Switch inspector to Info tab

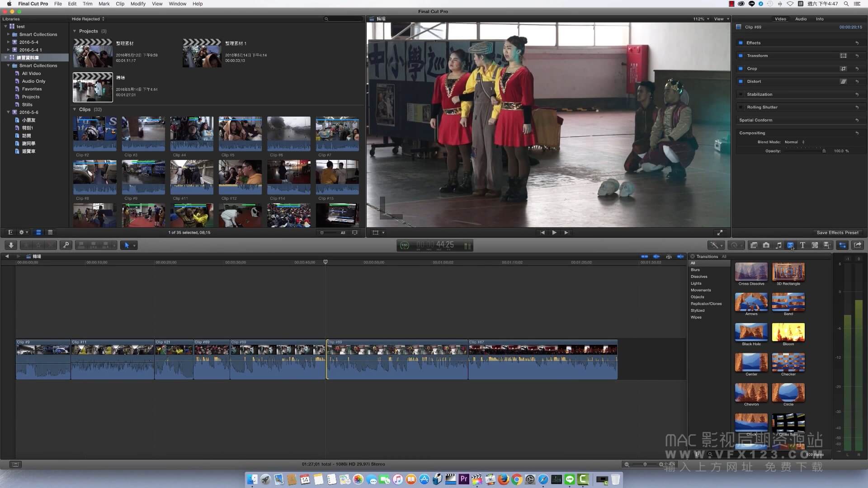point(820,19)
